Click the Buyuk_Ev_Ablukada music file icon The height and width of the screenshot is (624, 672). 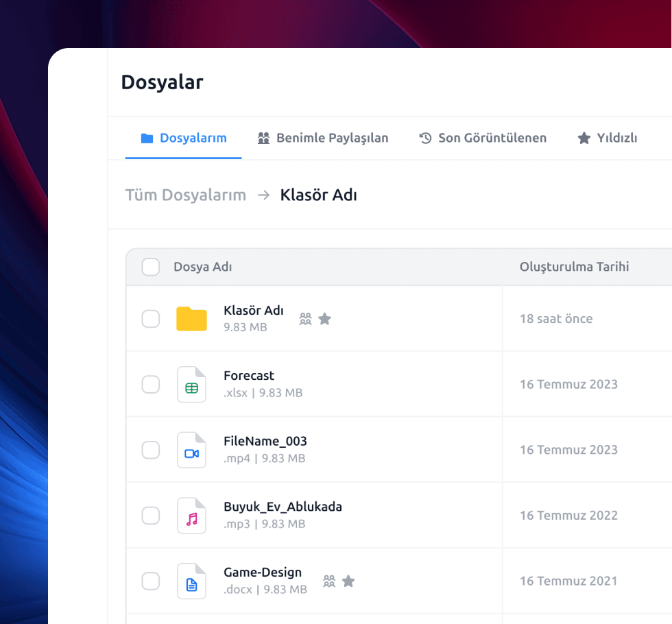pos(191,516)
